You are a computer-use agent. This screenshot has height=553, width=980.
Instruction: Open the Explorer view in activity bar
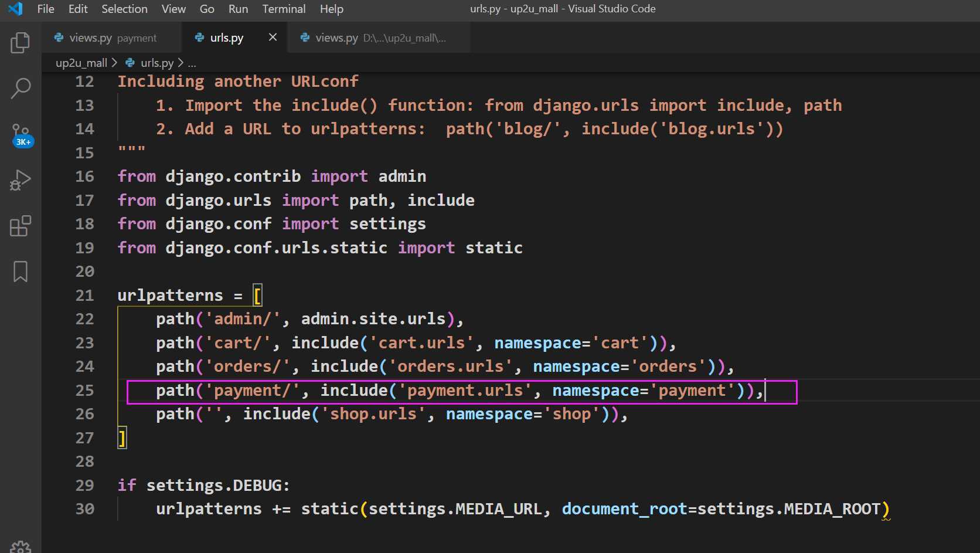pyautogui.click(x=21, y=43)
